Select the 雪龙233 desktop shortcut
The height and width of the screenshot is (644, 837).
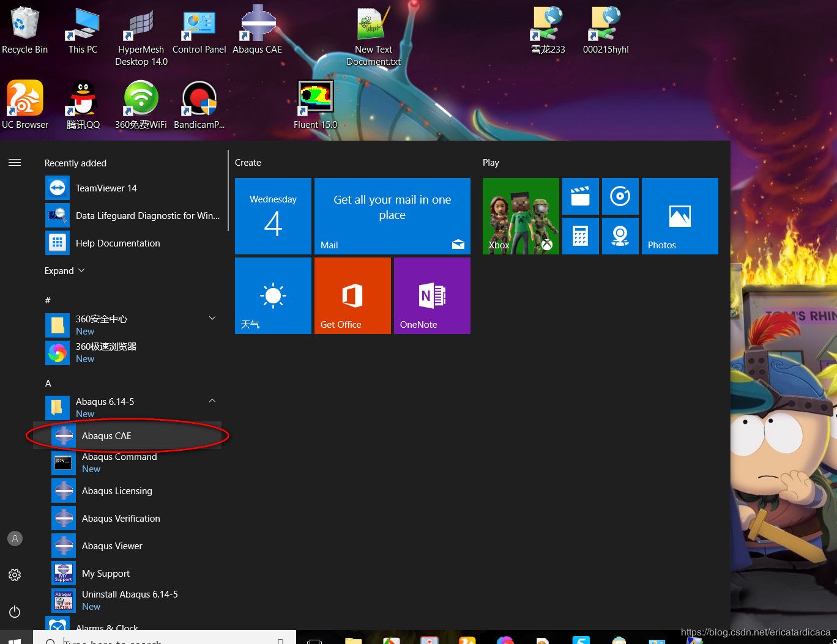pyautogui.click(x=548, y=31)
